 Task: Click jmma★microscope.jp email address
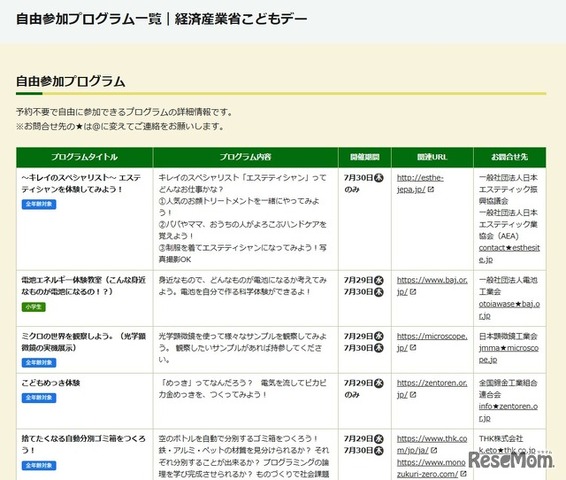[509, 354]
